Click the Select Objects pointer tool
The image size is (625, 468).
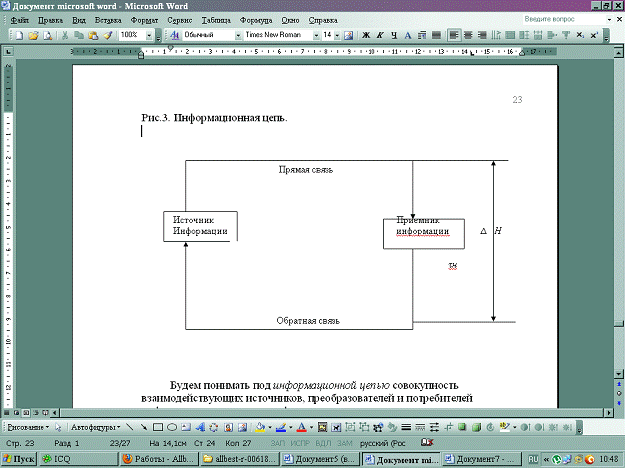tap(56, 425)
